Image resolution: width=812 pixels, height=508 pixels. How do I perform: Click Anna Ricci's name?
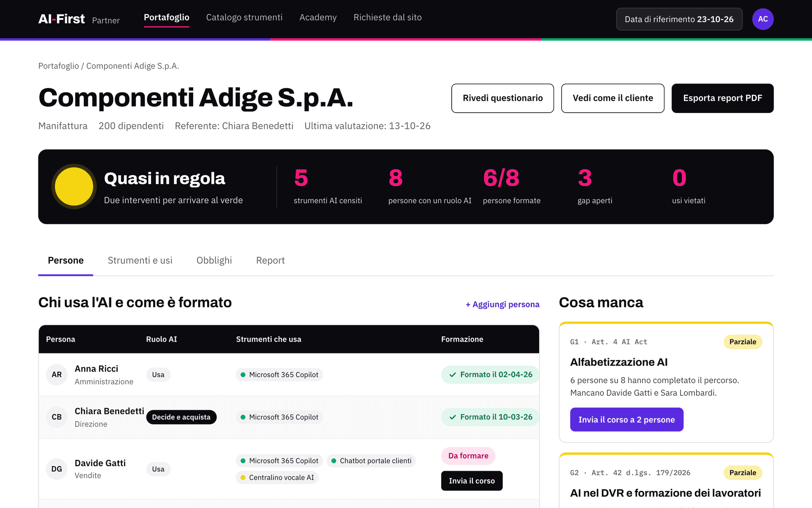96,369
